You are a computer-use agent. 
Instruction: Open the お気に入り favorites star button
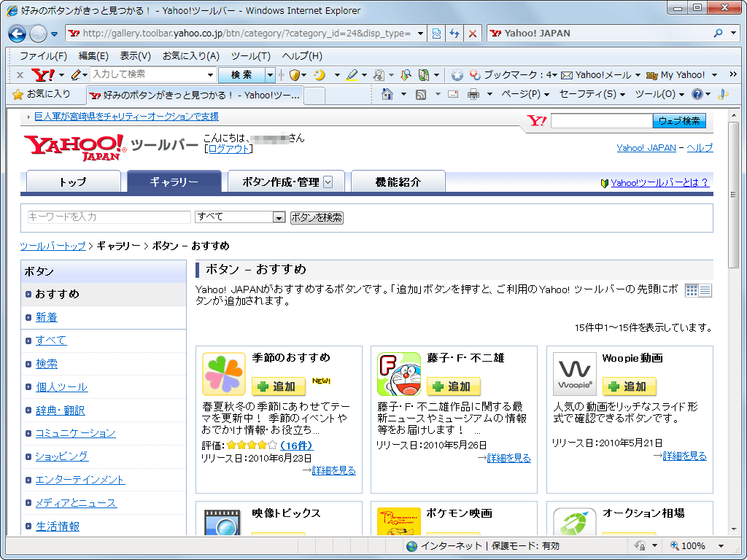[42, 94]
